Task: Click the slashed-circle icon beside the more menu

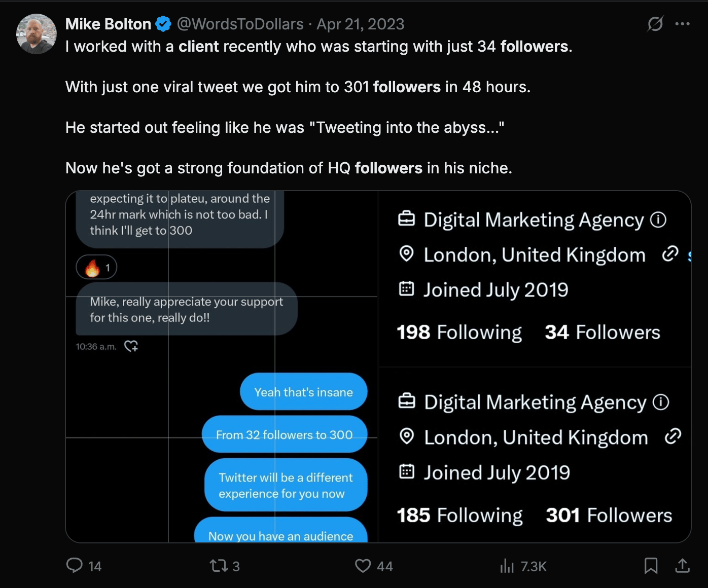Action: click(655, 24)
